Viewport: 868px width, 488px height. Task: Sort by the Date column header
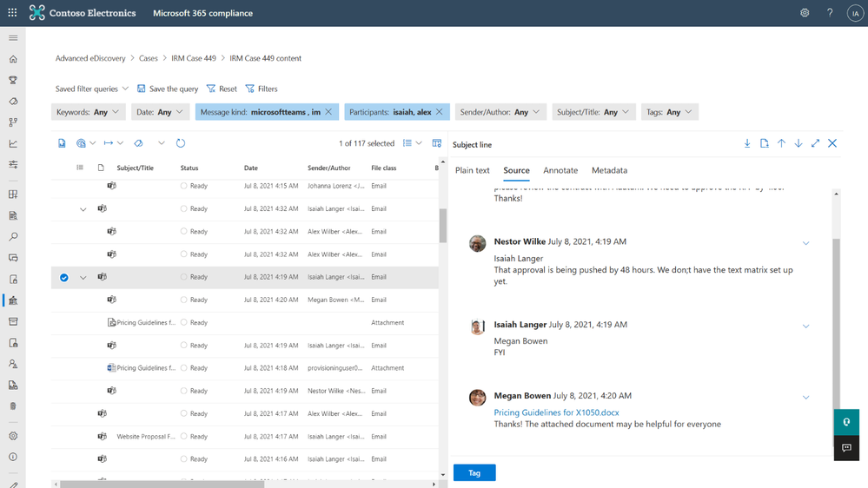[251, 168]
